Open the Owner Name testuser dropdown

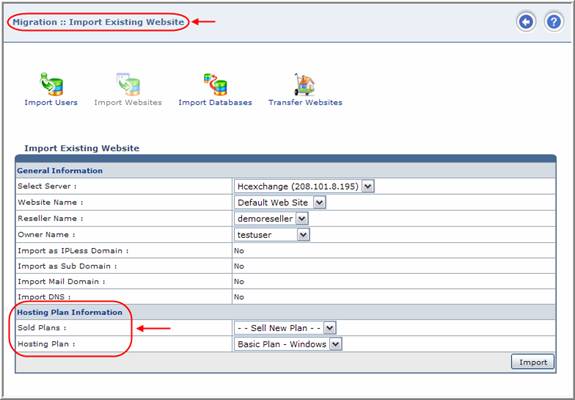[x=272, y=235]
